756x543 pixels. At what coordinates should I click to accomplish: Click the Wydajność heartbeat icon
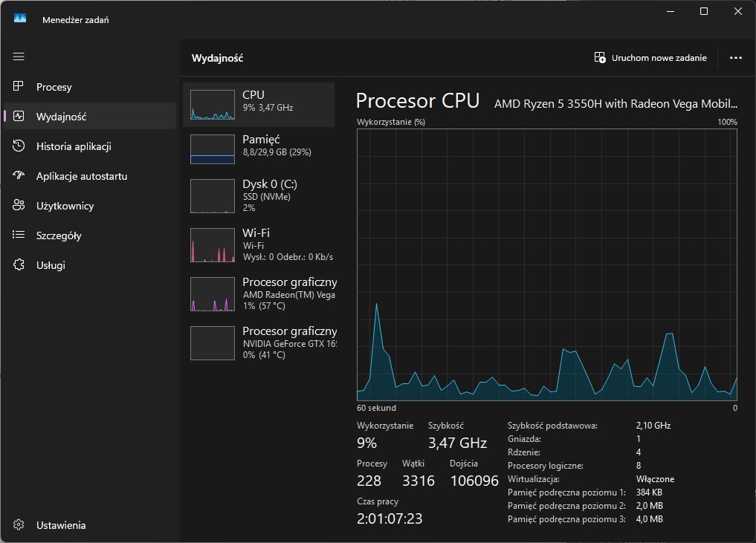tap(19, 116)
